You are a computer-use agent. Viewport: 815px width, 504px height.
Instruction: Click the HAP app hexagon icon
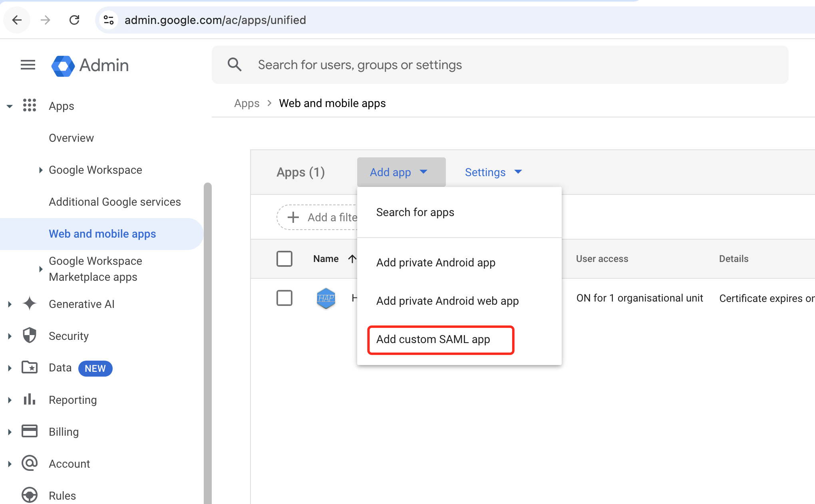(x=326, y=298)
